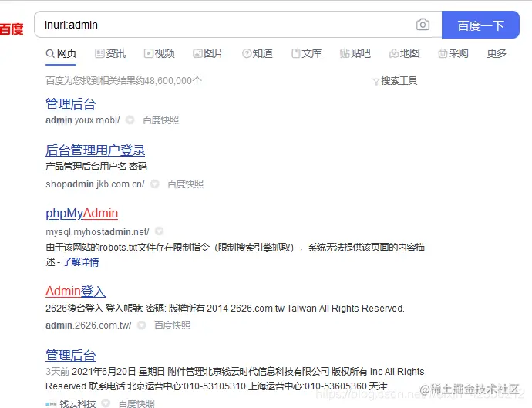
Task: Click shield icon beside mysql.myhostadmin.net
Action: click(x=159, y=231)
